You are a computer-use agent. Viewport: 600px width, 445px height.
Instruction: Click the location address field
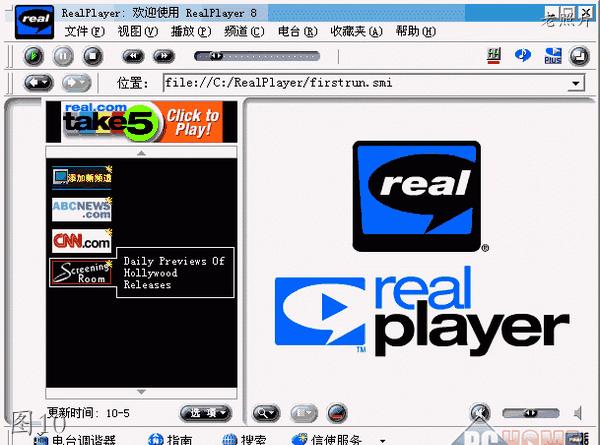coord(365,83)
